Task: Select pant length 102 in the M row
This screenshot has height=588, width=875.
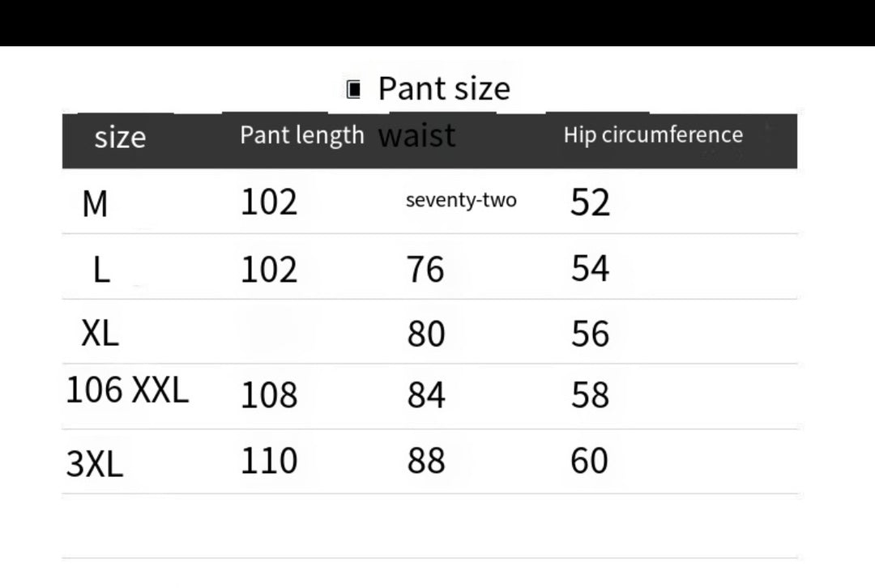Action: [269, 202]
